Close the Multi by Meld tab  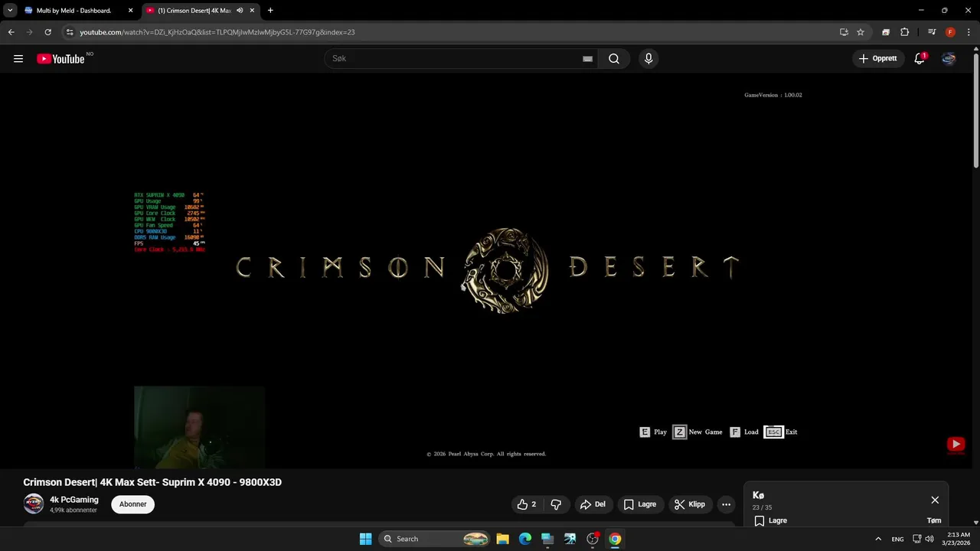(x=130, y=11)
